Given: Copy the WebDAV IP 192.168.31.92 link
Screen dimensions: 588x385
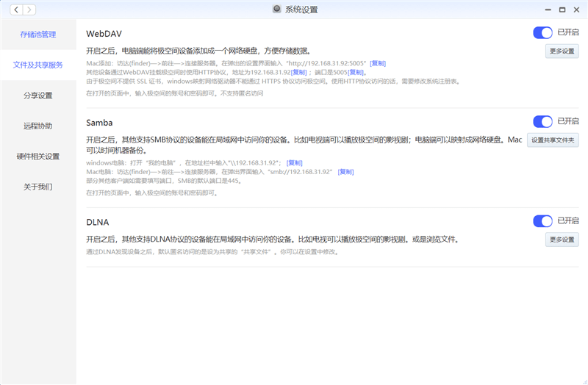Looking at the screenshot, I should click(x=299, y=72).
